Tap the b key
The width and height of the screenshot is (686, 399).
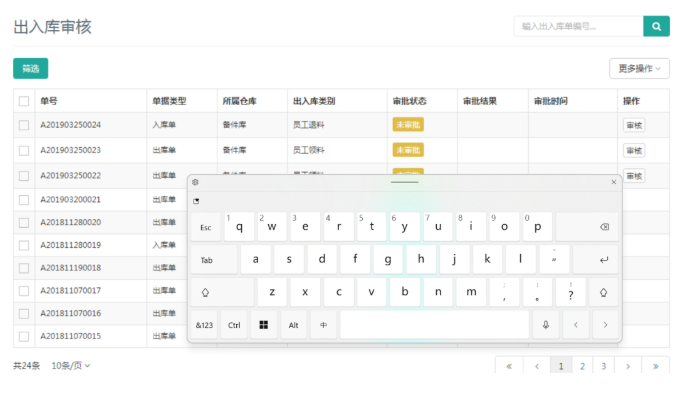pyautogui.click(x=405, y=292)
